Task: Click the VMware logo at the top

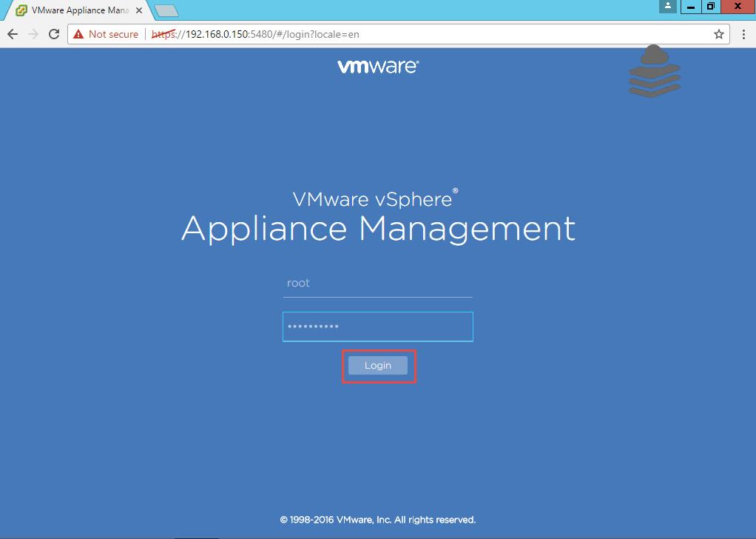Action: click(378, 65)
